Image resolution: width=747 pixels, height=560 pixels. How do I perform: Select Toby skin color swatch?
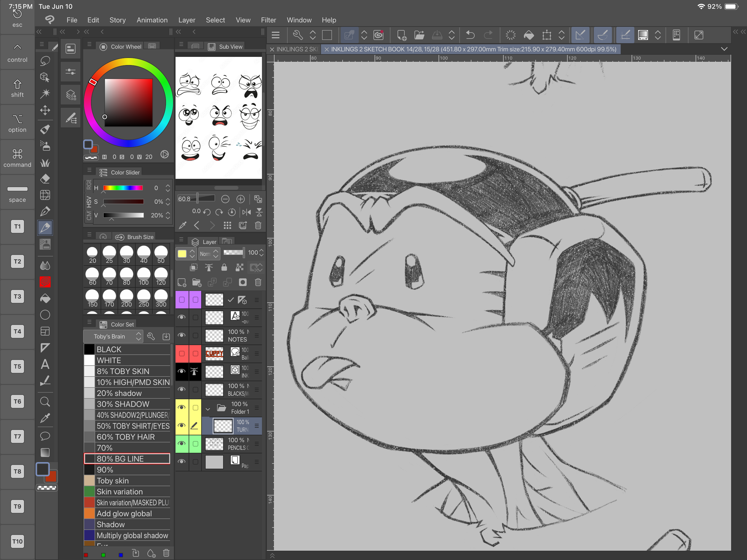pyautogui.click(x=127, y=481)
